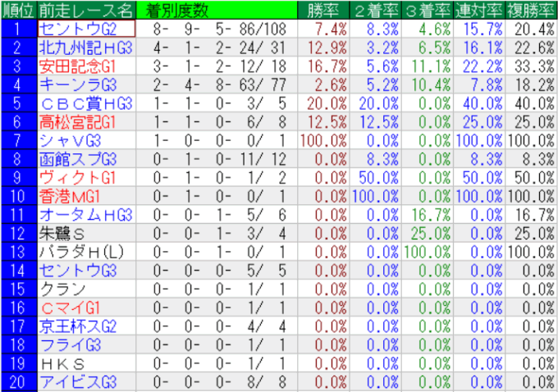Click 連対率 value 7.8%

point(487,84)
